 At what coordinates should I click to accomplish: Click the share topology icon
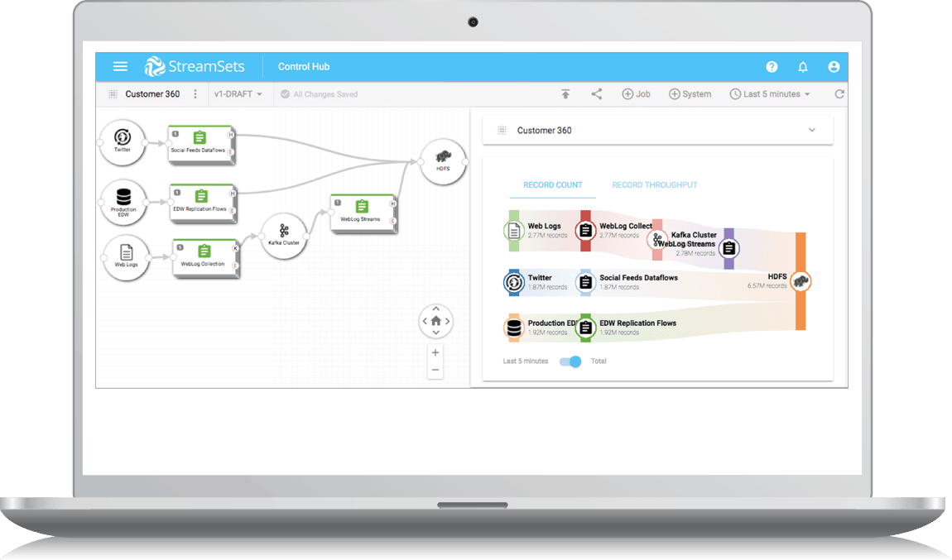[597, 94]
